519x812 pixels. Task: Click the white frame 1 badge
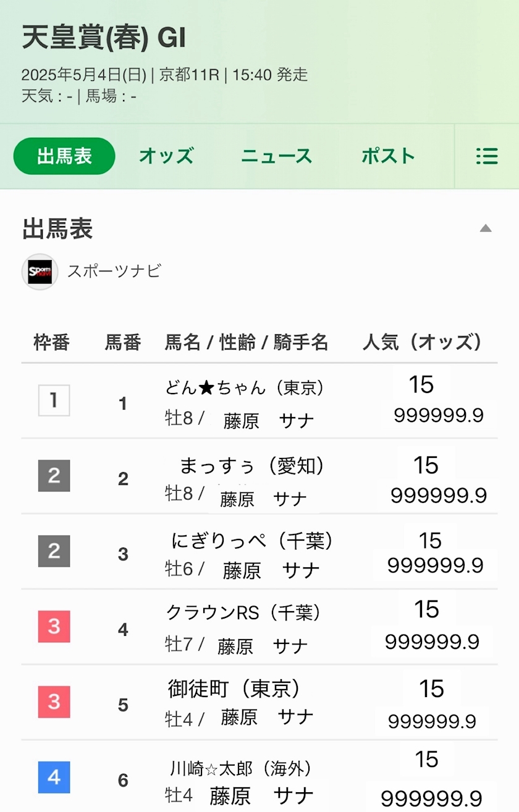pos(54,400)
